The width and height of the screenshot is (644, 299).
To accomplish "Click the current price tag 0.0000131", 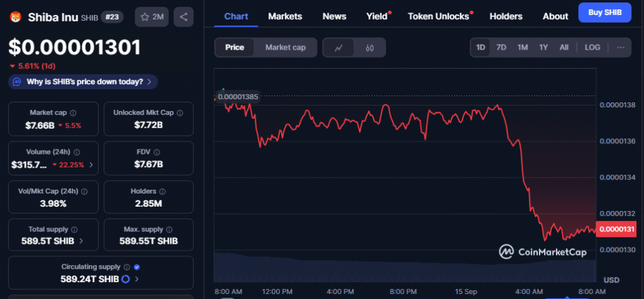I will point(615,229).
